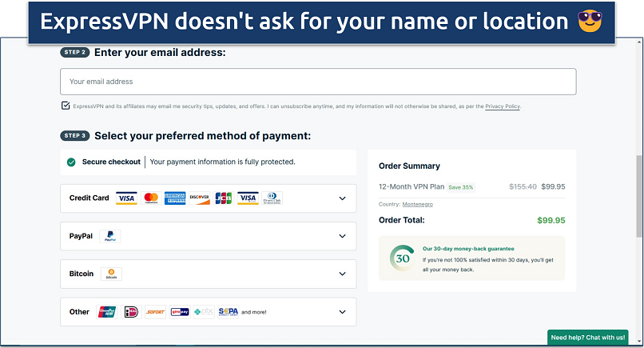The width and height of the screenshot is (644, 348).
Task: Click the 'Order Total:' label
Action: point(402,220)
